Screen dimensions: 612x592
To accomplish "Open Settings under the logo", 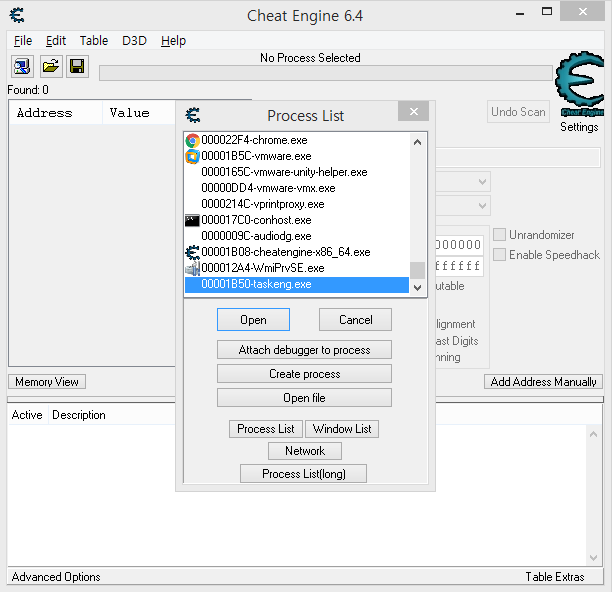I will click(579, 127).
